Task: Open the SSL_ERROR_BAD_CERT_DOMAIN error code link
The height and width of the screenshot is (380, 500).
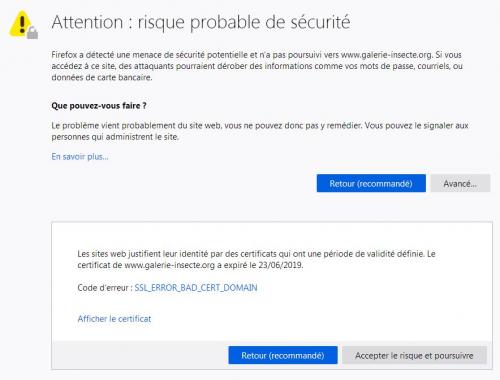Action: click(196, 288)
